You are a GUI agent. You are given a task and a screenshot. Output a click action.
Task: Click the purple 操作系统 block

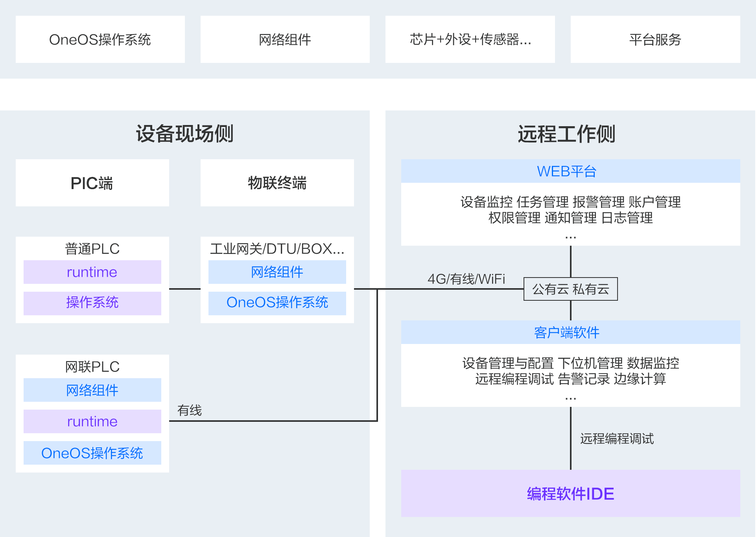tap(92, 303)
